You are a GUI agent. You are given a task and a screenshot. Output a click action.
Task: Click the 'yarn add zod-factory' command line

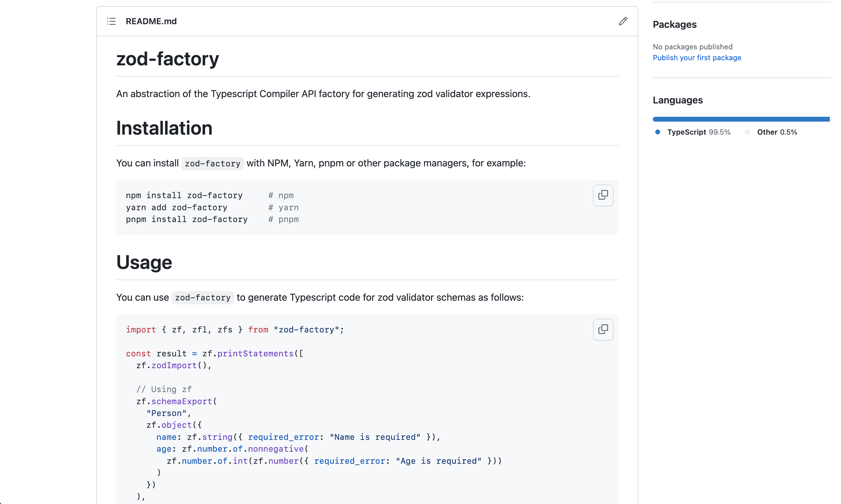212,207
